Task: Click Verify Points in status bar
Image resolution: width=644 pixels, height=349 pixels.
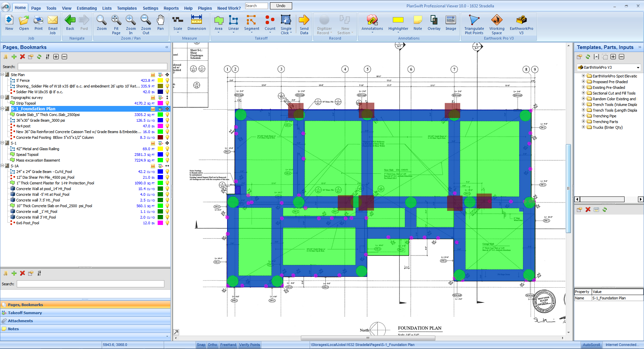Action: [250, 345]
